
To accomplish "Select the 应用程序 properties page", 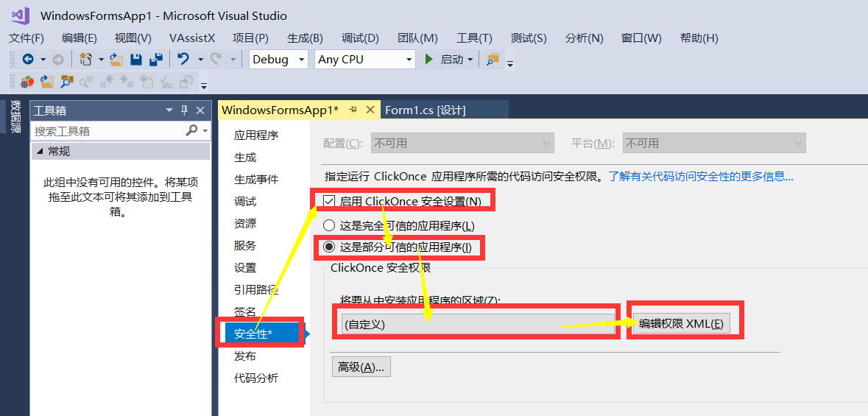I will click(255, 135).
